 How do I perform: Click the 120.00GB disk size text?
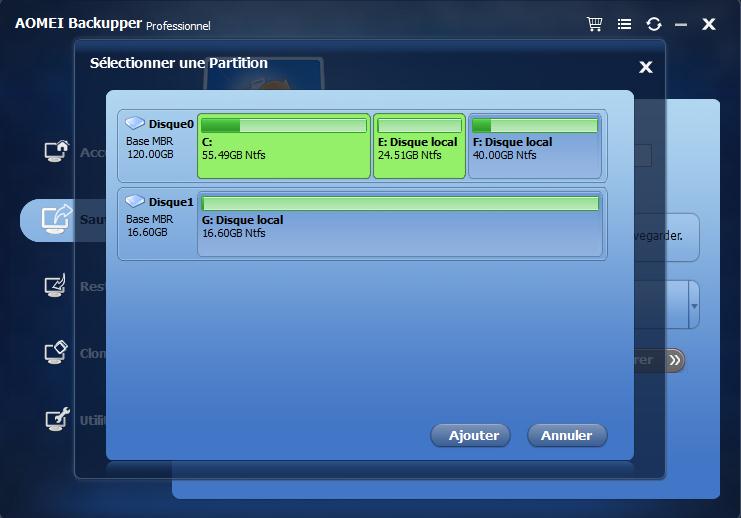tap(150, 154)
